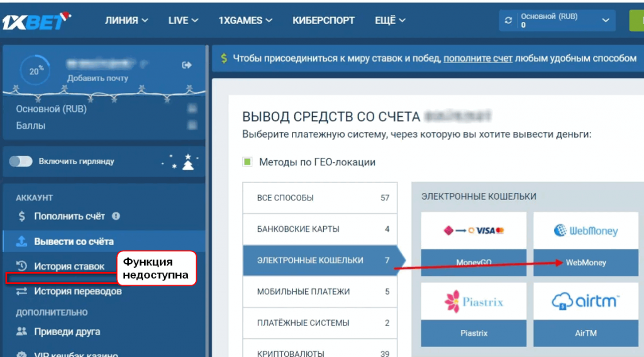Switch to Банковские карты tab
The image size is (644, 357).
(x=319, y=229)
